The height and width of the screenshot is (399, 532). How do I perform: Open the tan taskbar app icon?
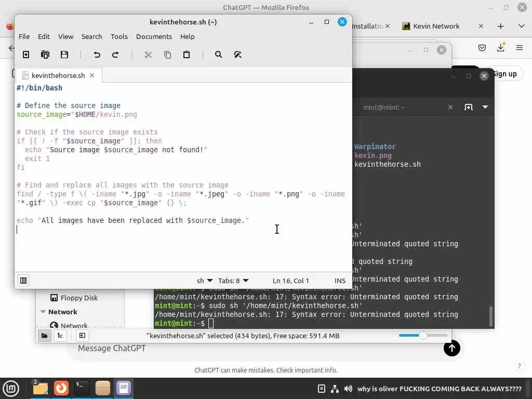102,388
